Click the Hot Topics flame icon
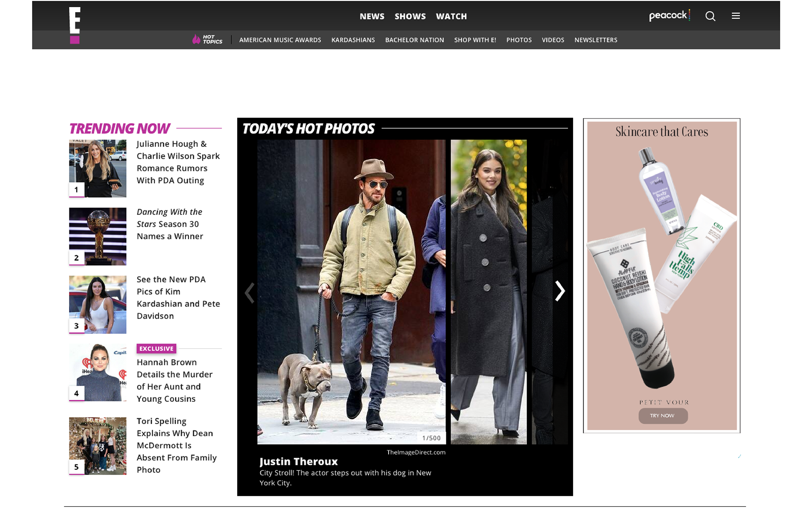 [x=196, y=39]
